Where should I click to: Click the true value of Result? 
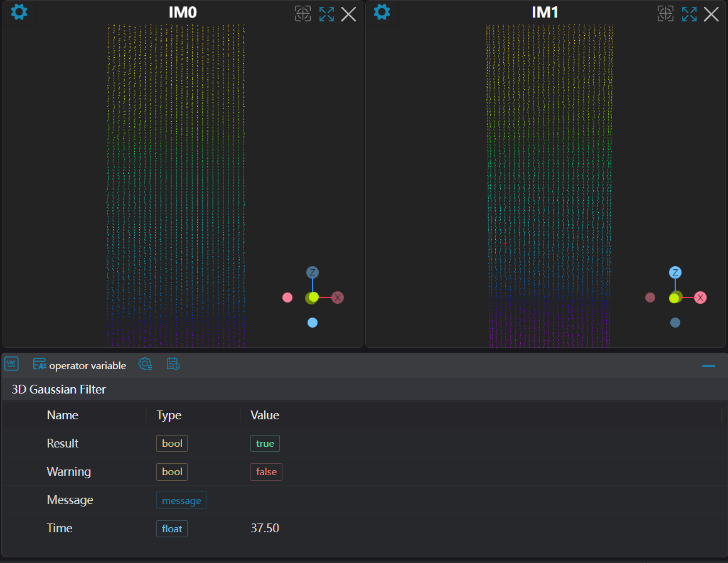pos(265,444)
